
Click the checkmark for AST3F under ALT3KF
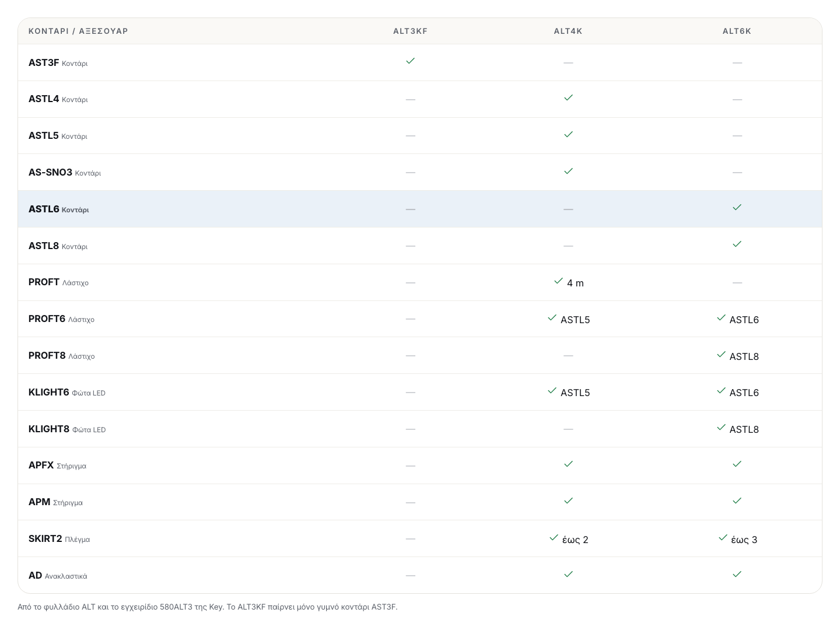click(410, 61)
